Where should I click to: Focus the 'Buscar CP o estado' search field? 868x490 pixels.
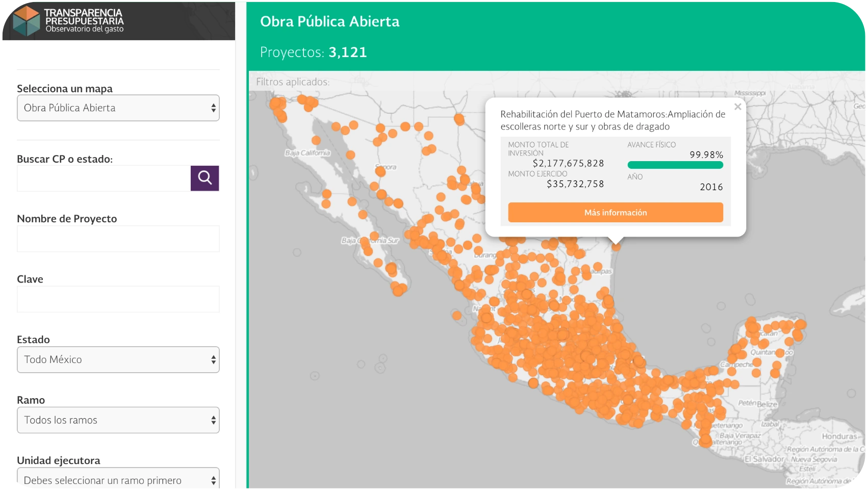104,178
